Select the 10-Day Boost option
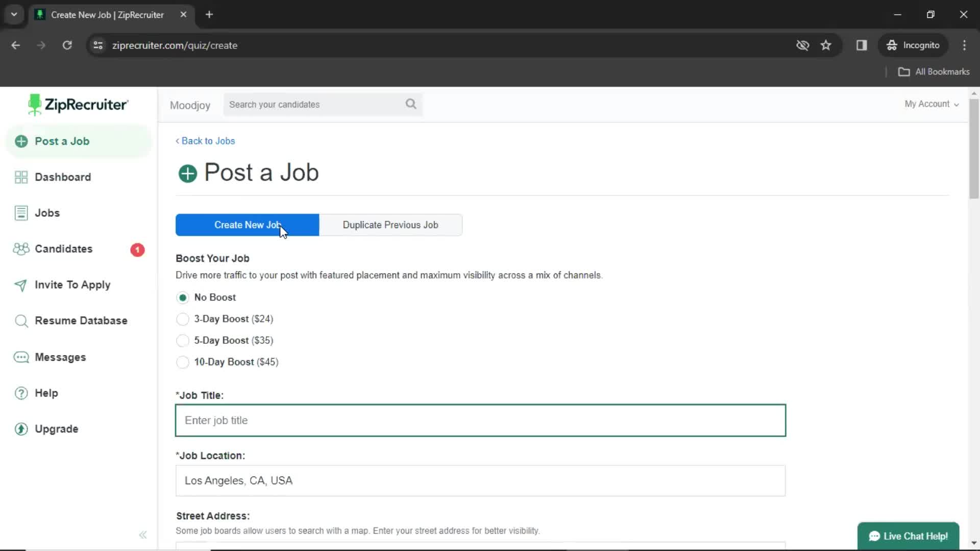 click(x=182, y=362)
